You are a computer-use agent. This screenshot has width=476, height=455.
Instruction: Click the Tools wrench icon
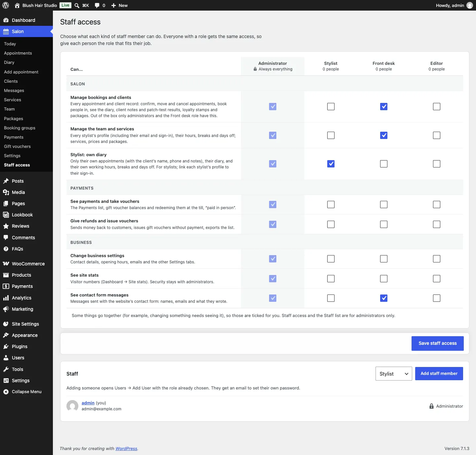point(6,369)
